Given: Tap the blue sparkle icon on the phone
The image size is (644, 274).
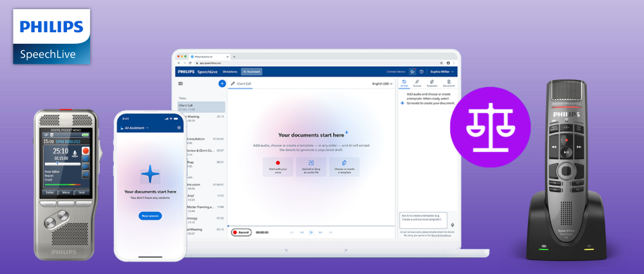Looking at the screenshot, I should pos(150,175).
